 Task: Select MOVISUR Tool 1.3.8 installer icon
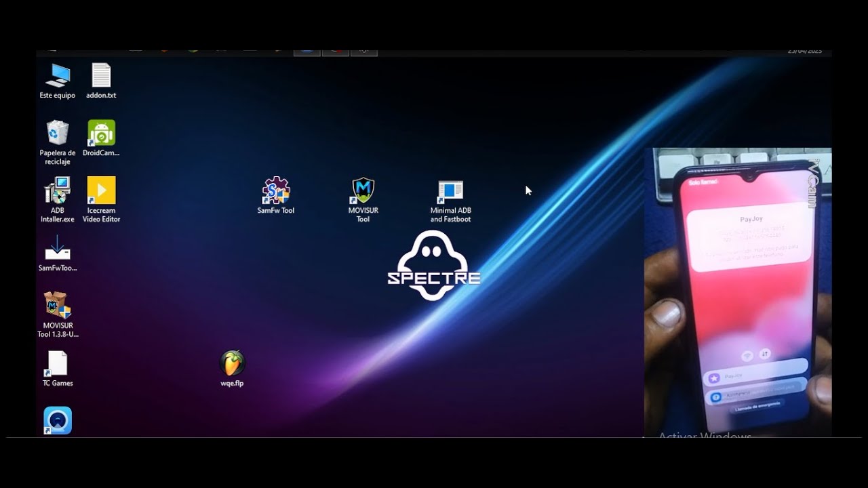[x=58, y=315]
